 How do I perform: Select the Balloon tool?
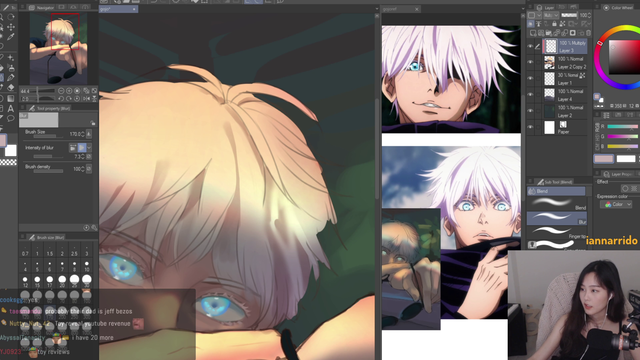pyautogui.click(x=11, y=118)
